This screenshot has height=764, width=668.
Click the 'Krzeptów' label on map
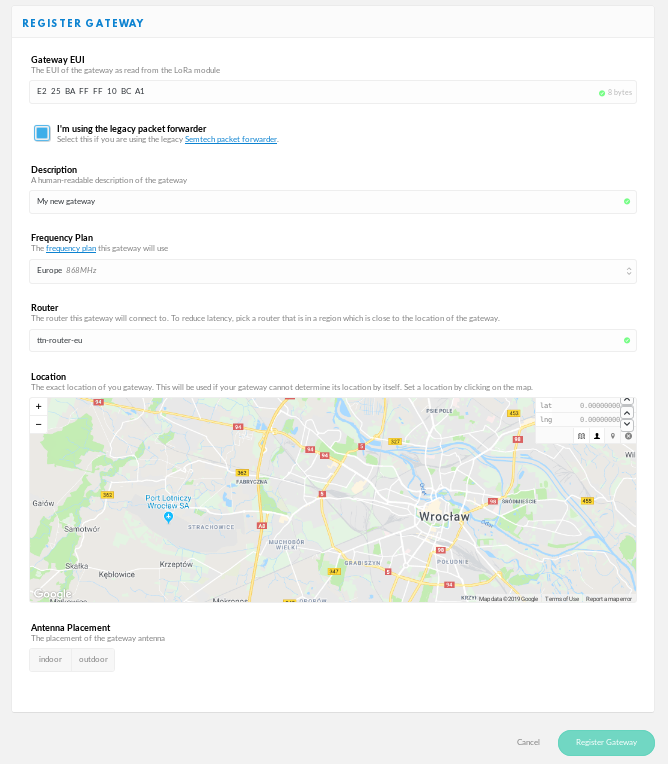click(x=176, y=564)
